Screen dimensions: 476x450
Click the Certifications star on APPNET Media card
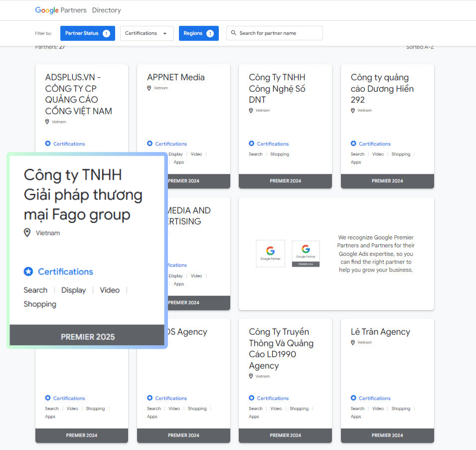pos(150,143)
